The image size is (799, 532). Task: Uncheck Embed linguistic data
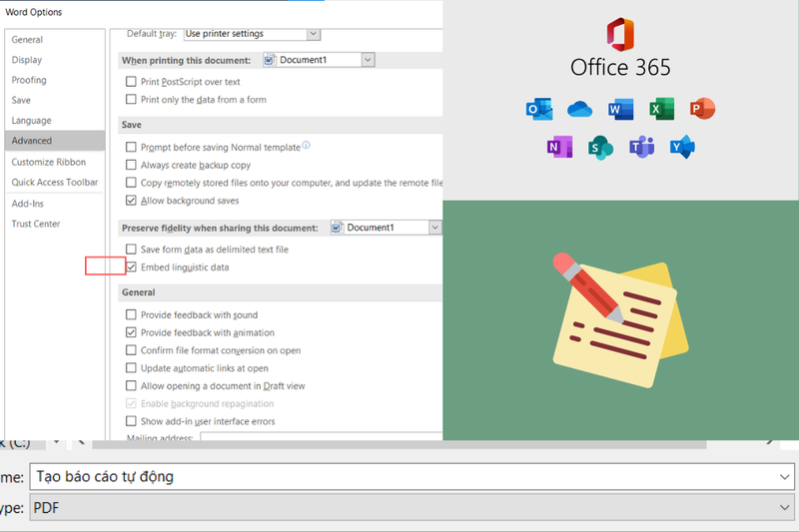[131, 266]
